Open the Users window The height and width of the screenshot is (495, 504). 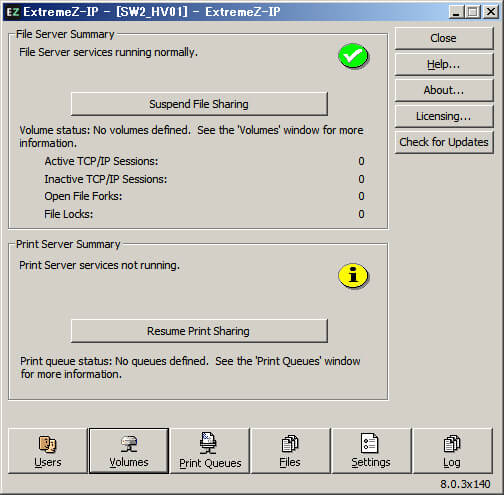tap(48, 451)
